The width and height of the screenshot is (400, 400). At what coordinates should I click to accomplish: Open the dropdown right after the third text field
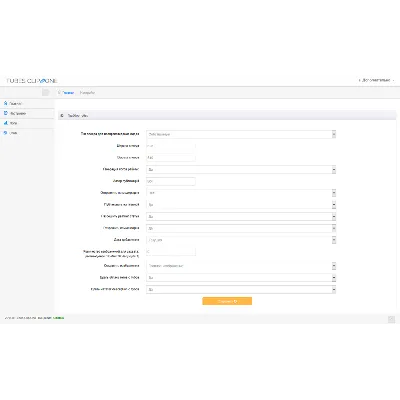pos(241,193)
